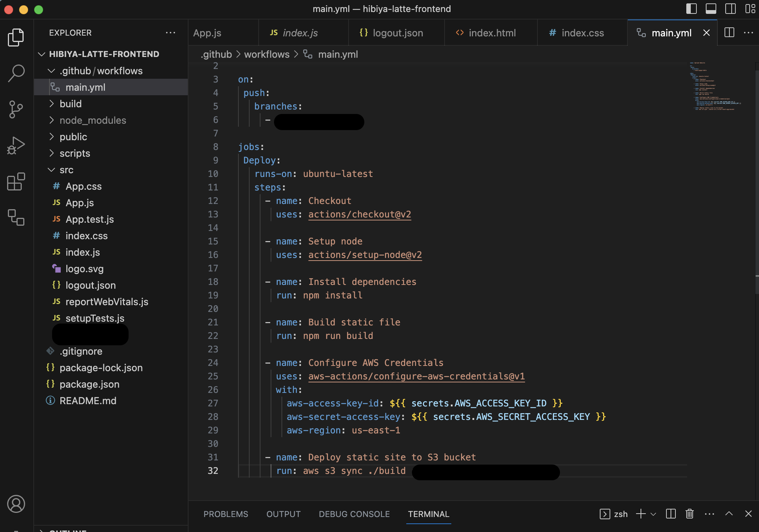The image size is (759, 532).
Task: Toggle the secondary sidebar
Action: pyautogui.click(x=730, y=9)
